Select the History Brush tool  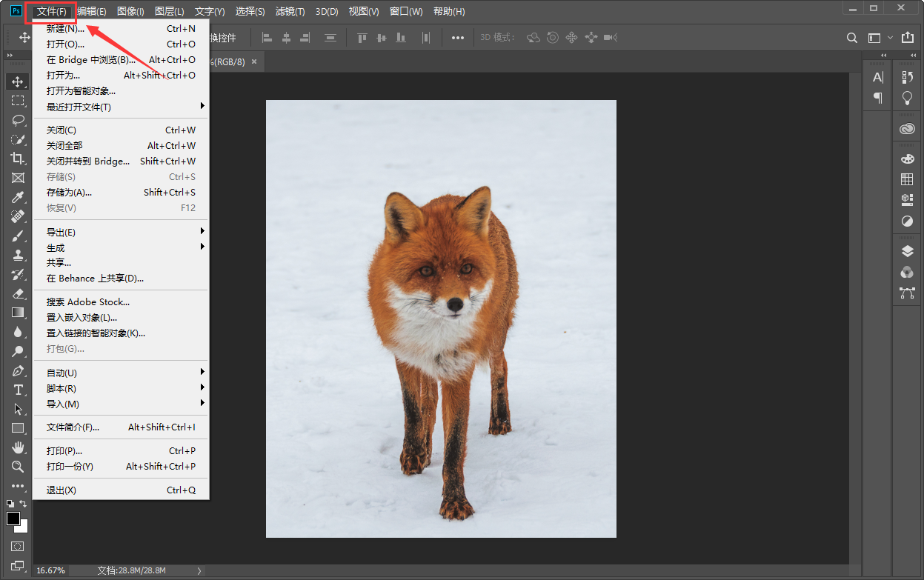coord(18,274)
